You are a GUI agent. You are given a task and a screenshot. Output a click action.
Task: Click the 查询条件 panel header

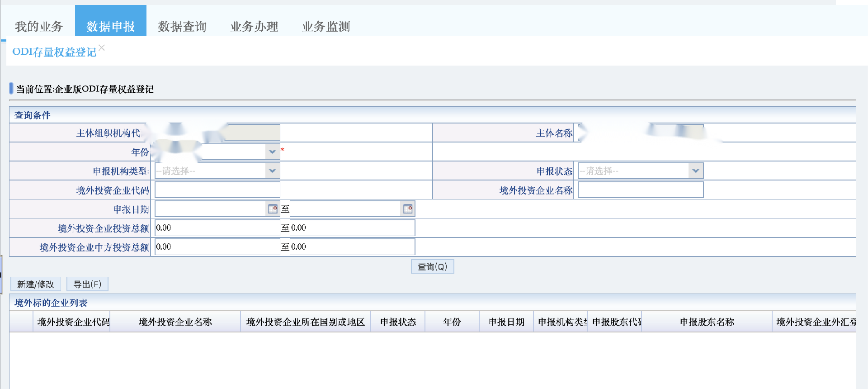(432, 115)
